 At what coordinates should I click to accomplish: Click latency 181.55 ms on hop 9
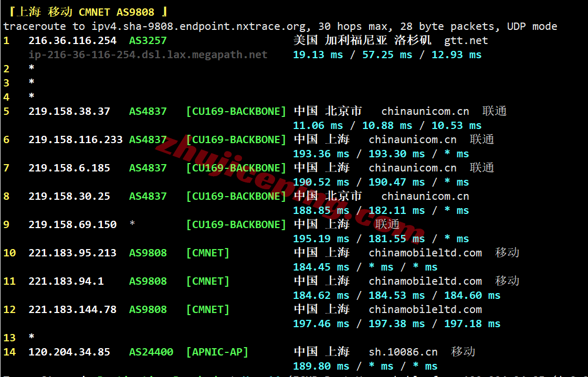point(397,239)
